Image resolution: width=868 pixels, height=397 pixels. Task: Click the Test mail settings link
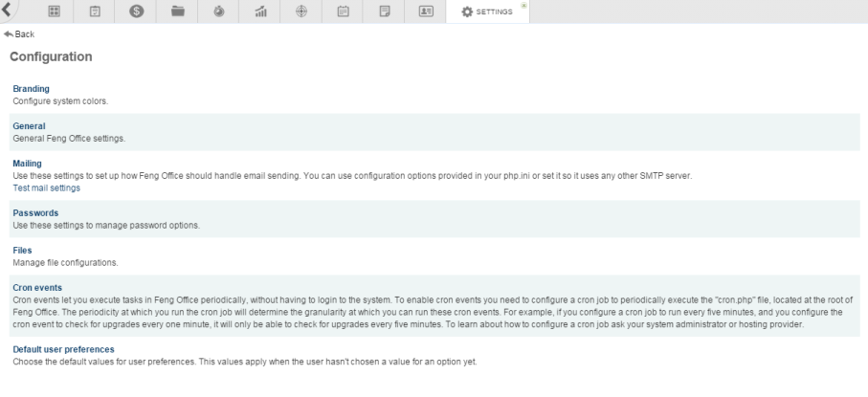point(46,187)
